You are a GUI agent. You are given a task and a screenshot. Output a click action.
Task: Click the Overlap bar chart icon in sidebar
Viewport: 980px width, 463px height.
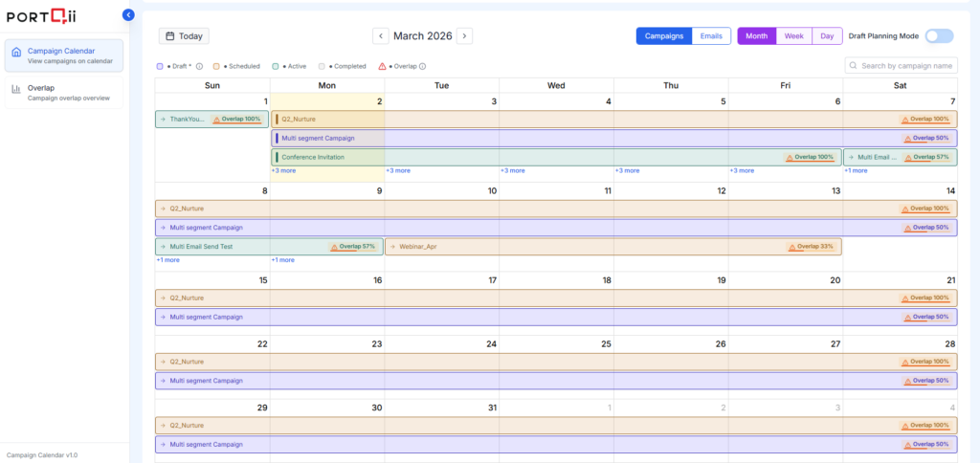pos(16,89)
